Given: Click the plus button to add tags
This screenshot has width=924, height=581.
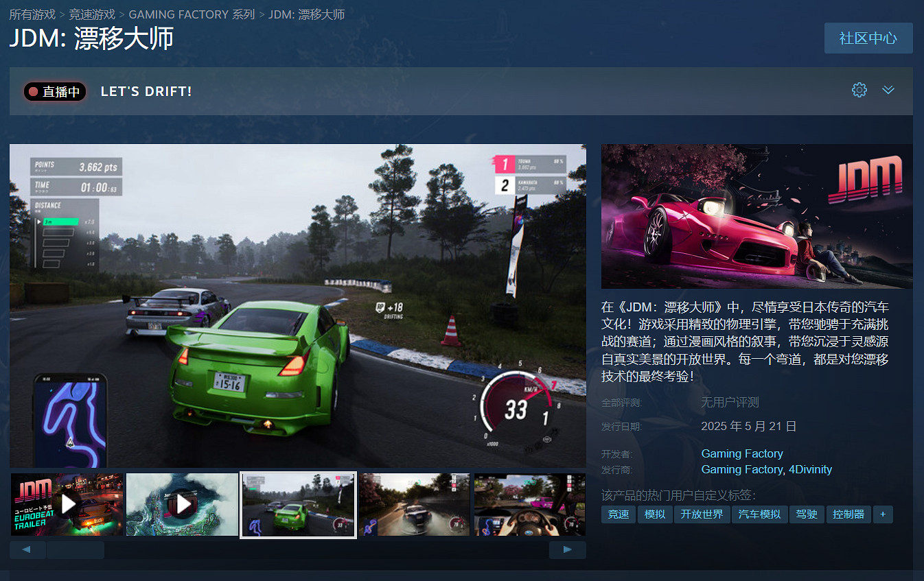Looking at the screenshot, I should tap(883, 514).
